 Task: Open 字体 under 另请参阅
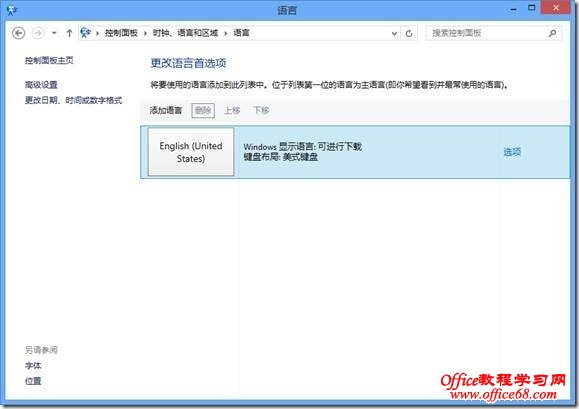pyautogui.click(x=33, y=366)
